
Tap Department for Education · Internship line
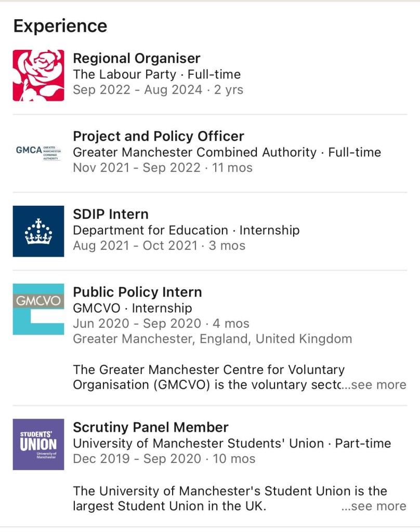pos(186,230)
